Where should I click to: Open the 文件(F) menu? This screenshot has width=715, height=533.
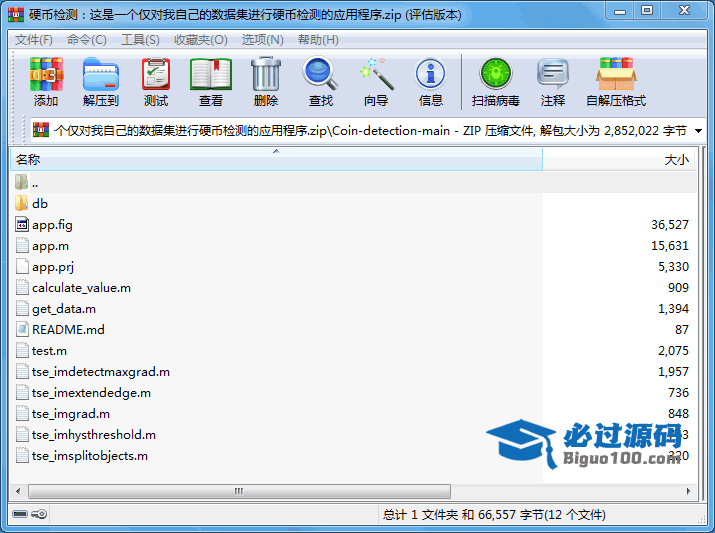pos(34,40)
